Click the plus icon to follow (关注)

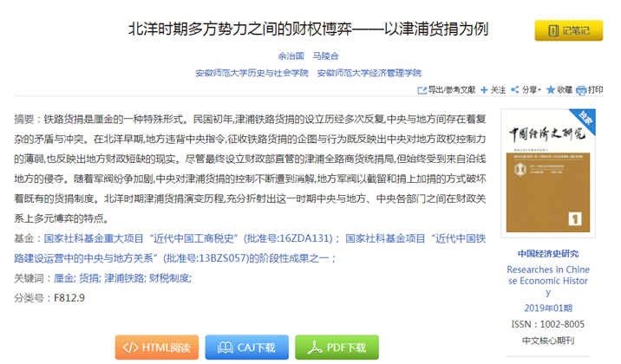click(484, 90)
